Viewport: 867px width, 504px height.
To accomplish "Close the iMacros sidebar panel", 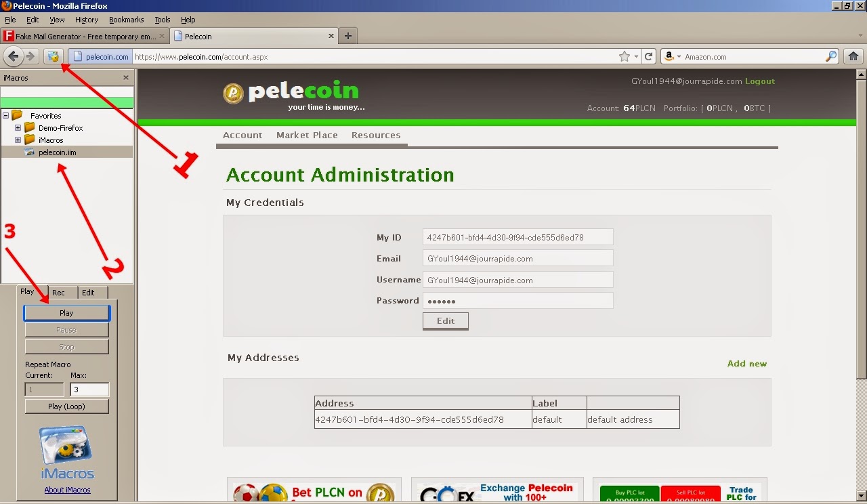I will (126, 78).
